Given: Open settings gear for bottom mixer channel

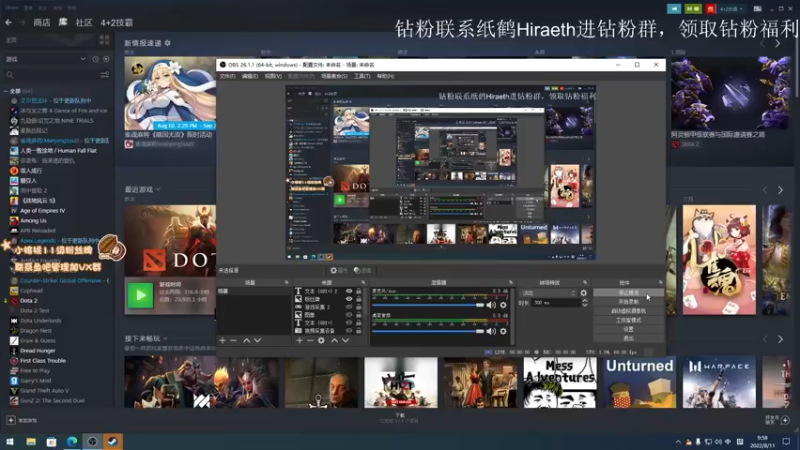Looking at the screenshot, I should tap(503, 331).
